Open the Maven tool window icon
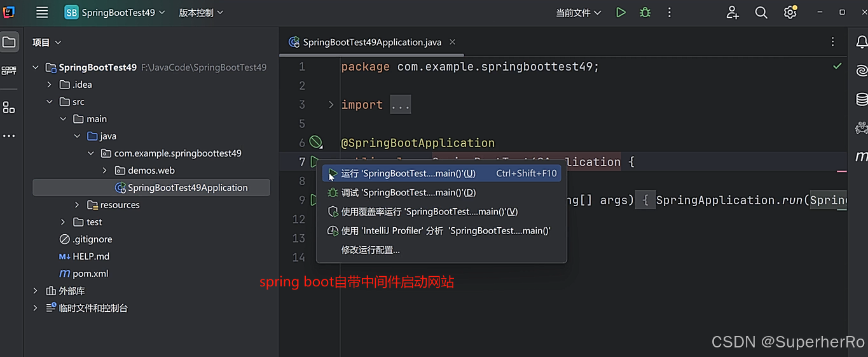 tap(862, 156)
